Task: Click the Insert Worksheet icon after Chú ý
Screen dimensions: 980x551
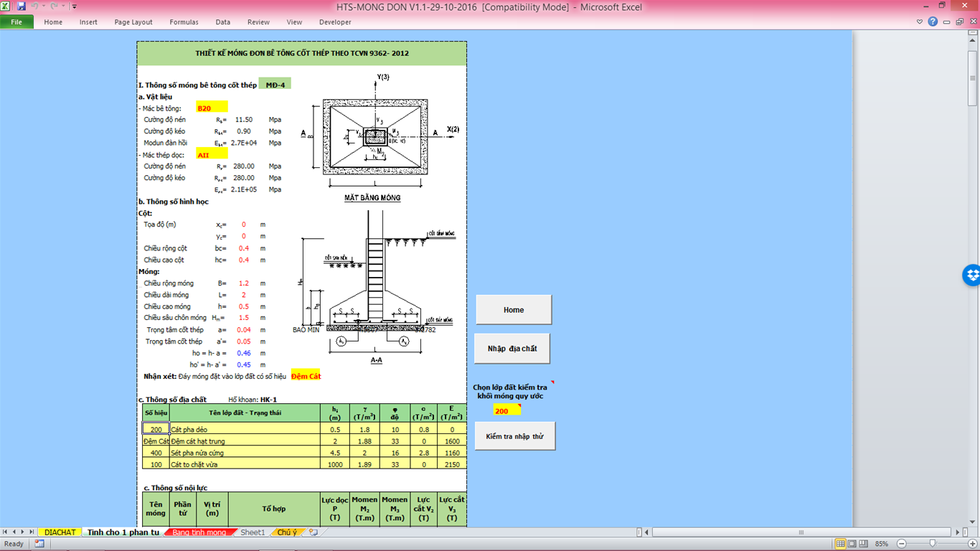Action: tap(313, 532)
